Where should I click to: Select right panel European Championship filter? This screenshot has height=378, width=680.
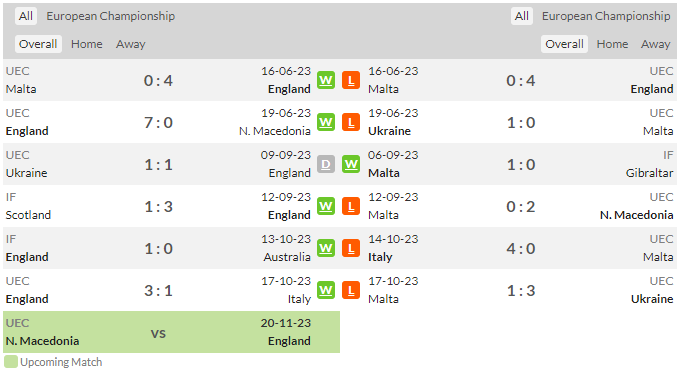(606, 16)
